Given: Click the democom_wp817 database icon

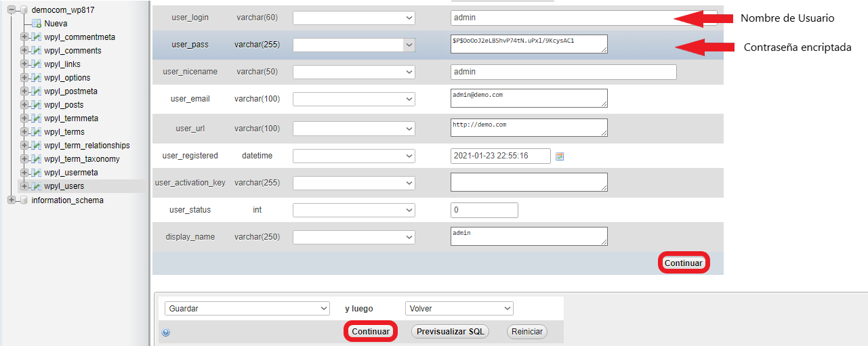Looking at the screenshot, I should tap(24, 10).
